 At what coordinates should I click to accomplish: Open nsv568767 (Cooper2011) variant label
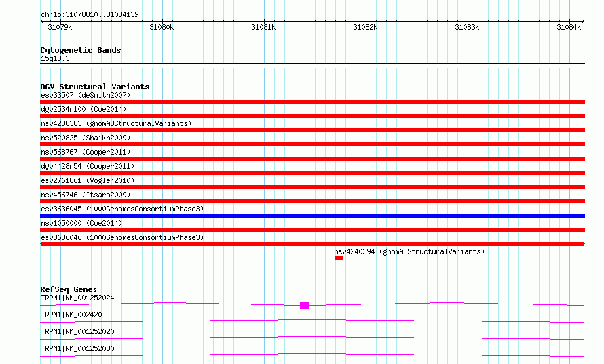pos(86,152)
